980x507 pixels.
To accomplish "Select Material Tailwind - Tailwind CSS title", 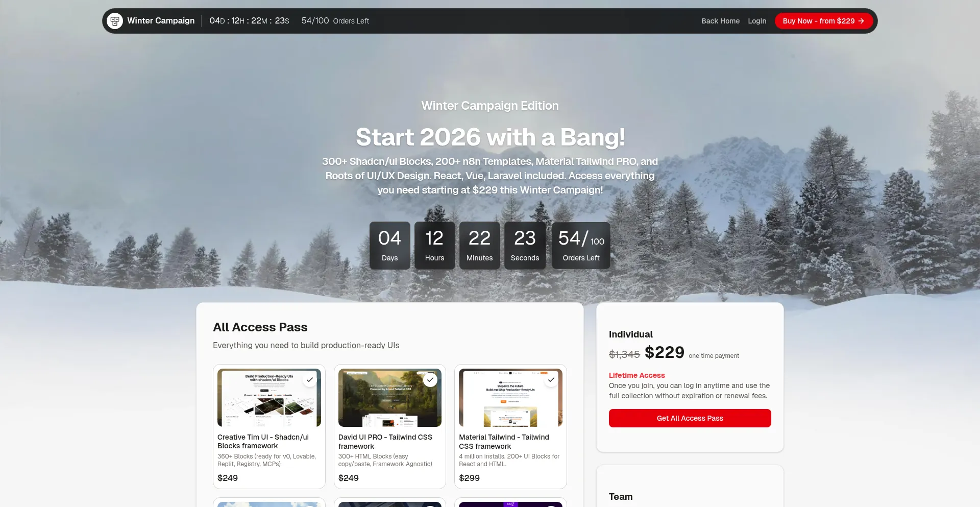I will click(x=504, y=442).
